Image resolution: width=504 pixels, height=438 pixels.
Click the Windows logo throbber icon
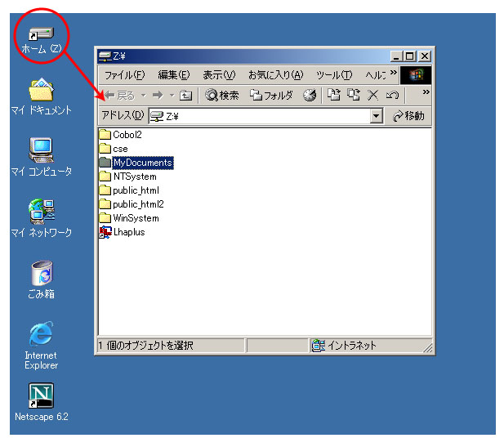click(416, 75)
